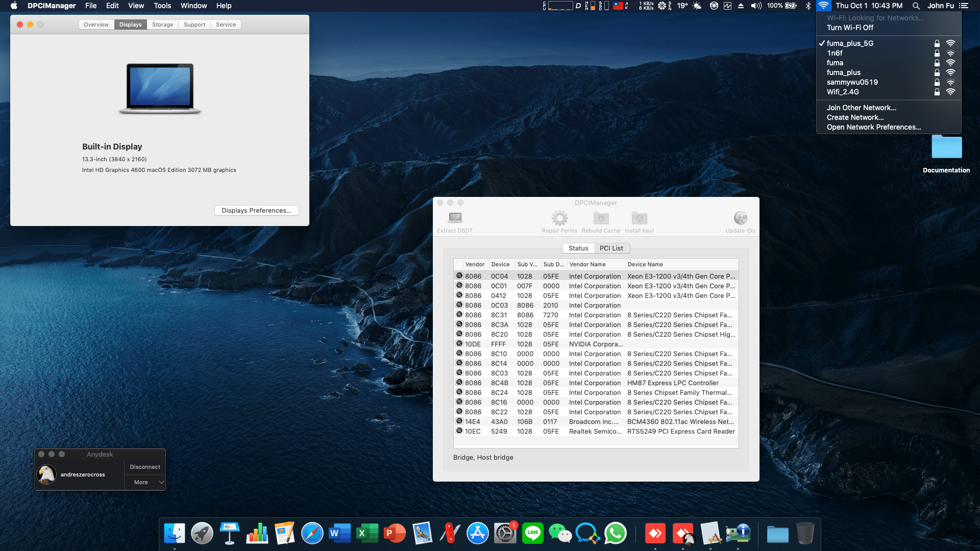This screenshot has height=551, width=980.
Task: Switch to the PCI List tab
Action: point(611,248)
